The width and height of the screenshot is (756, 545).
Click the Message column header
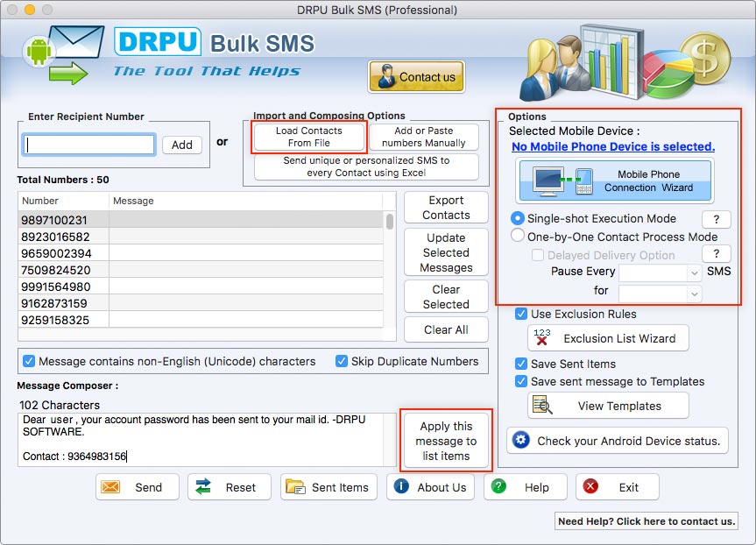coord(246,201)
